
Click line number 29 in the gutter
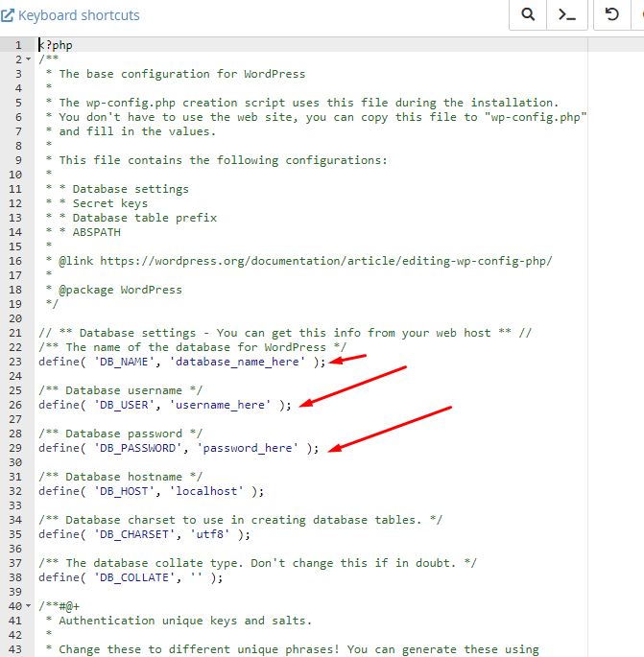(15, 448)
